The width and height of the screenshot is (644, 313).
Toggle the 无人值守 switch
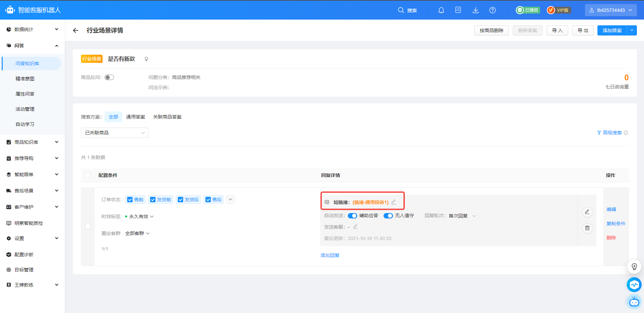tap(388, 216)
